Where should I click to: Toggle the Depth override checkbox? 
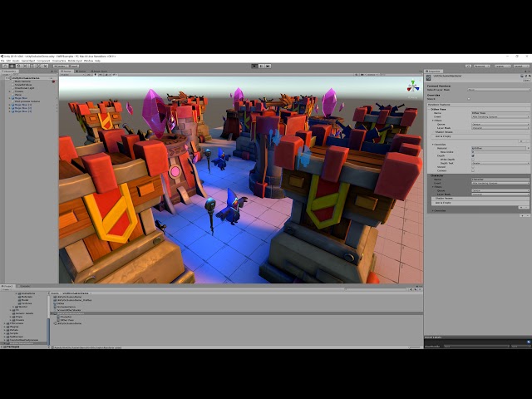click(x=473, y=155)
